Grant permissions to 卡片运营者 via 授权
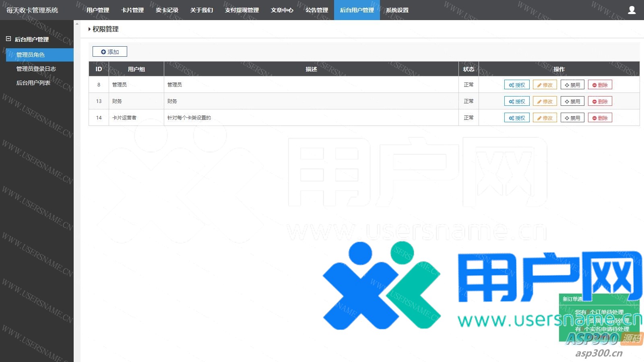The height and width of the screenshot is (362, 644). click(517, 118)
